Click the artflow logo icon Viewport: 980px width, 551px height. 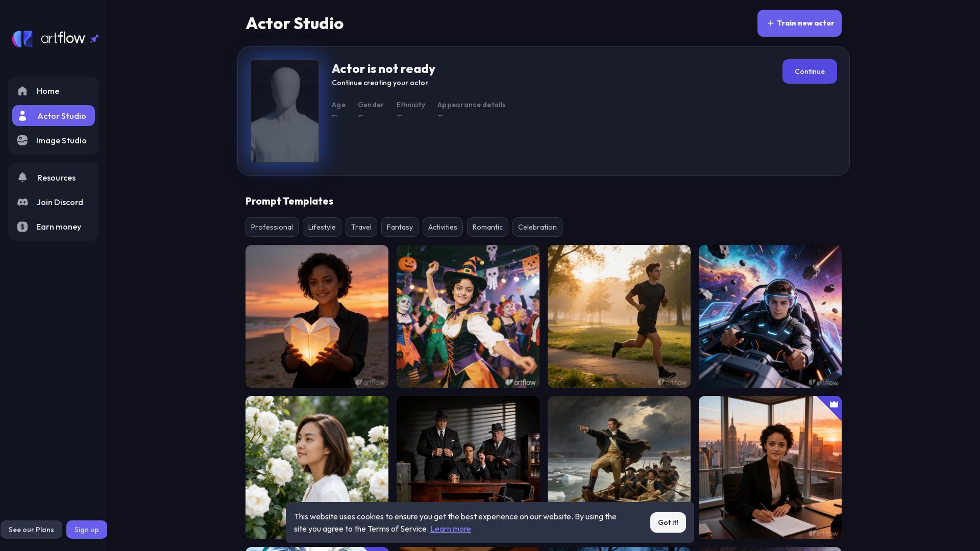pyautogui.click(x=22, y=39)
